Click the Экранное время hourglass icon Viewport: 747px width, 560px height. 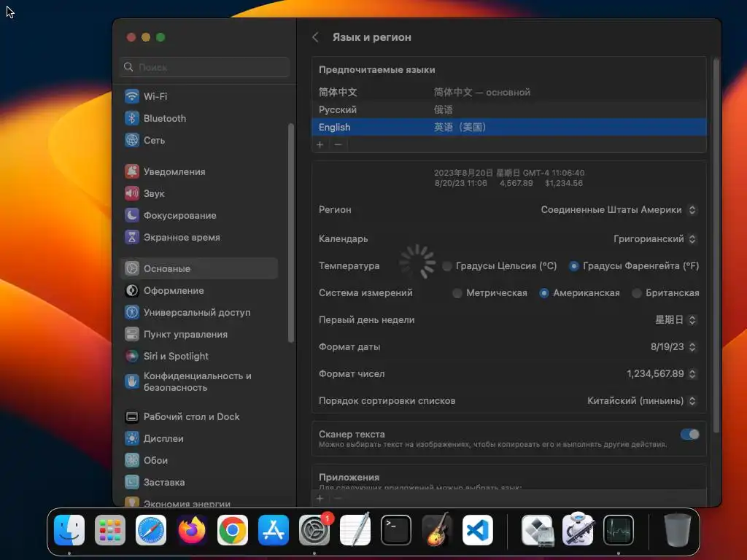click(132, 237)
